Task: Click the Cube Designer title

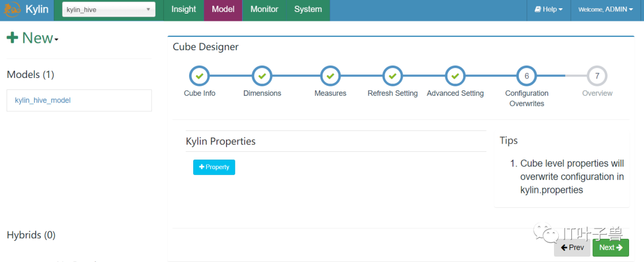Action: coord(205,47)
